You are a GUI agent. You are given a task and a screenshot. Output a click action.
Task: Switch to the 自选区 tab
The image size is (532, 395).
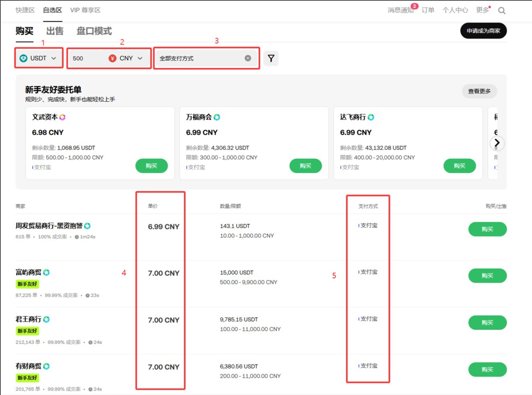(53, 10)
